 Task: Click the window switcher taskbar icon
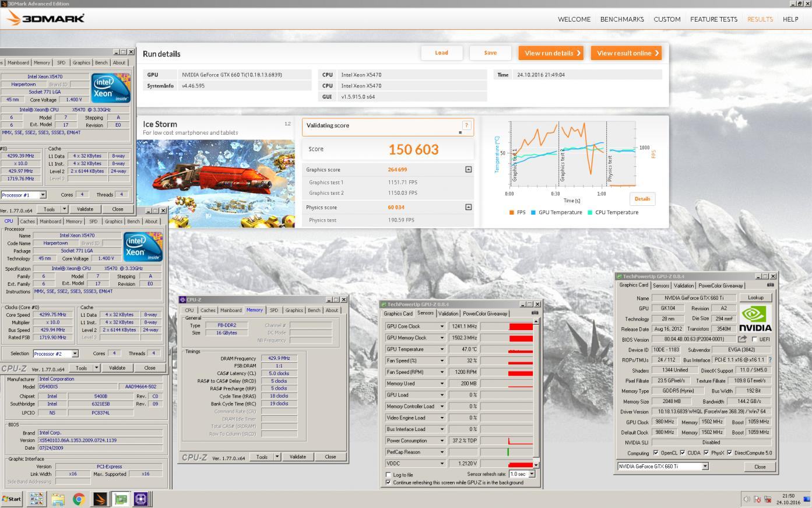tap(36, 499)
